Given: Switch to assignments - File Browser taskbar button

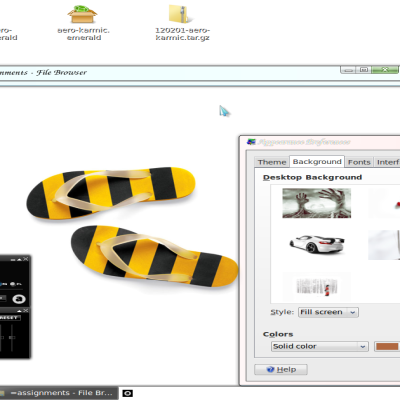Looking at the screenshot, I should coord(59,393).
